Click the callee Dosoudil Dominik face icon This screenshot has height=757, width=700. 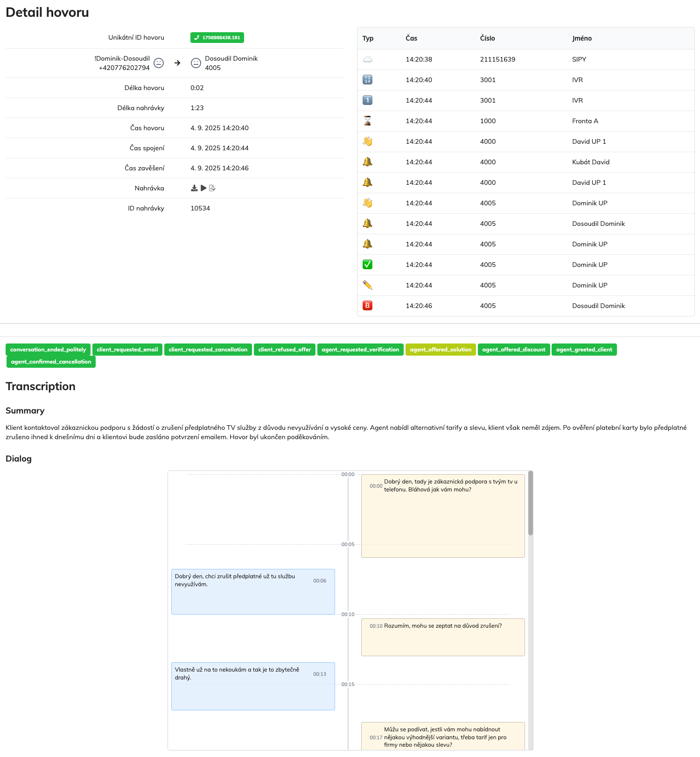pos(196,63)
